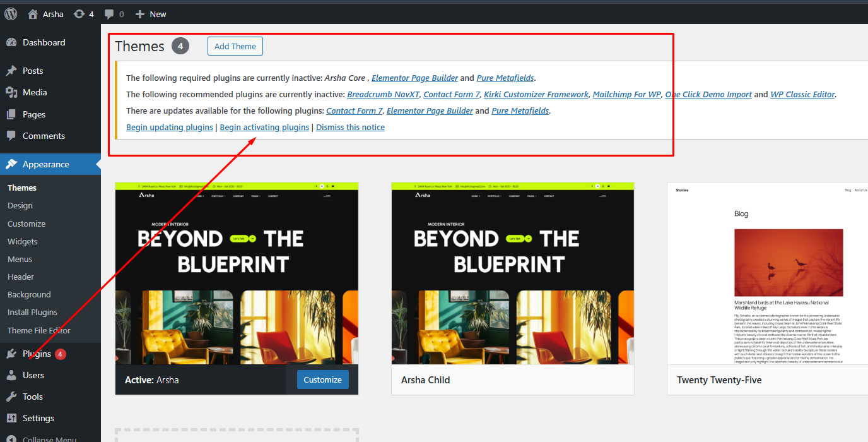The image size is (868, 442).
Task: Open the Users menu
Action: coord(50,375)
